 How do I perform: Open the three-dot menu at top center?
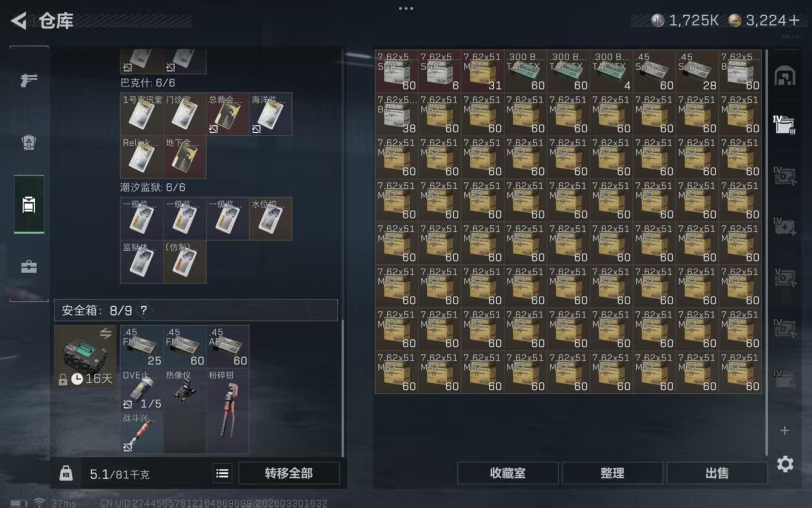click(406, 8)
